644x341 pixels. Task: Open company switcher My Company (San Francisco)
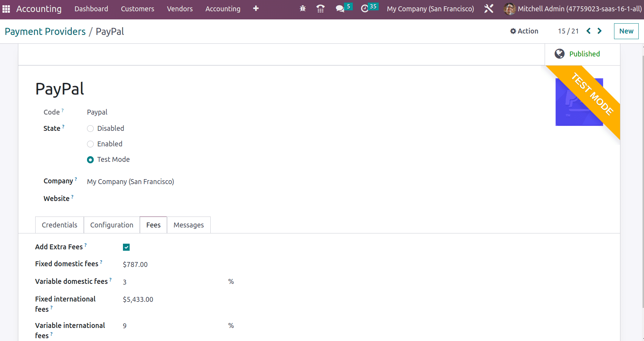[x=431, y=9]
